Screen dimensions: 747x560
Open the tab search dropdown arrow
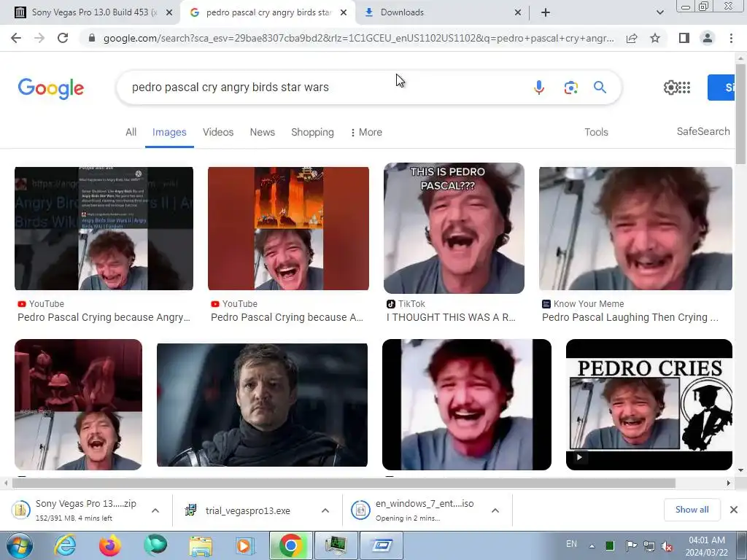click(659, 12)
